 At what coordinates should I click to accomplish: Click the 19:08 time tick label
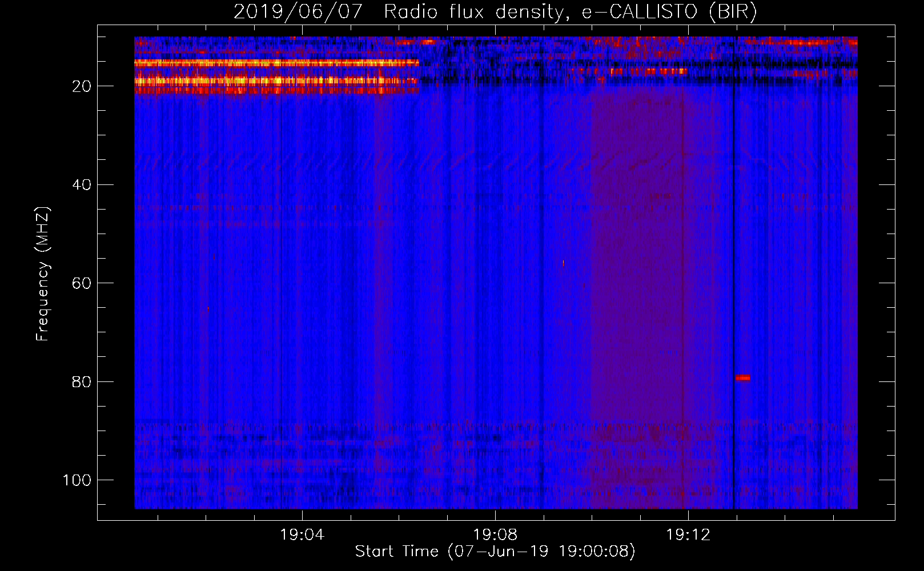coord(495,535)
